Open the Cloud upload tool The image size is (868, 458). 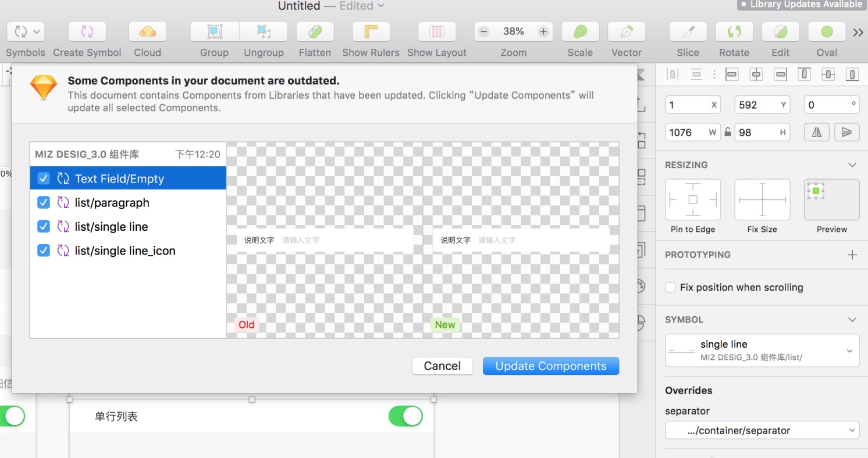pyautogui.click(x=147, y=31)
